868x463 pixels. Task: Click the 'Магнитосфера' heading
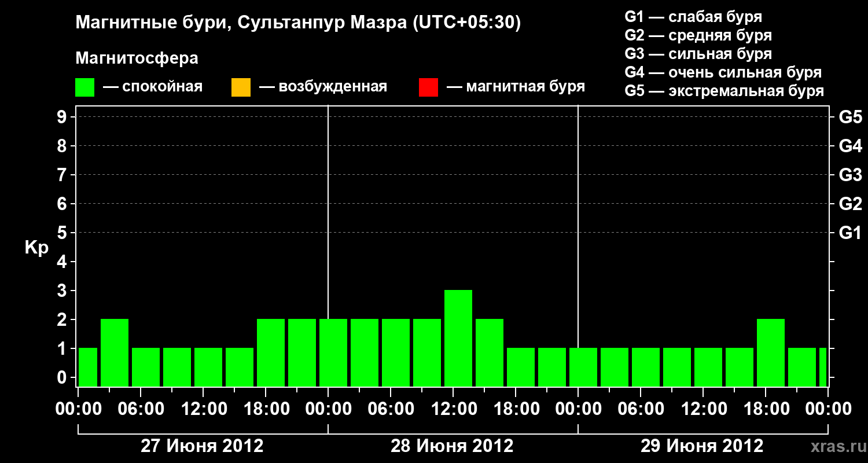137,58
